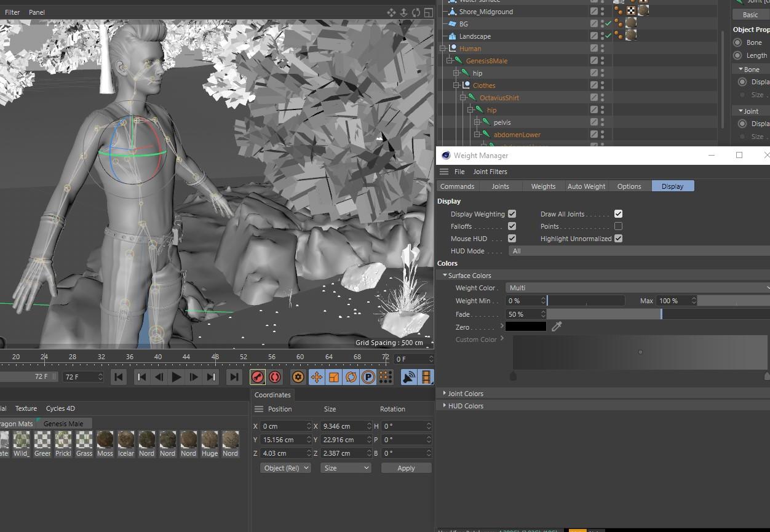Click the Record Active Objects keyframe button
The image size is (770, 532).
(x=258, y=377)
